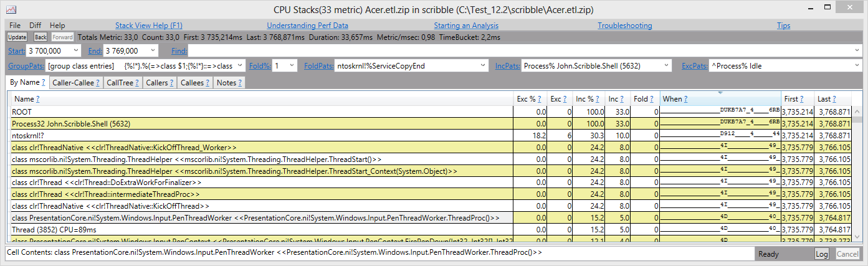Viewport: 868px width, 266px height.
Task: Click the Cancel button
Action: point(846,254)
